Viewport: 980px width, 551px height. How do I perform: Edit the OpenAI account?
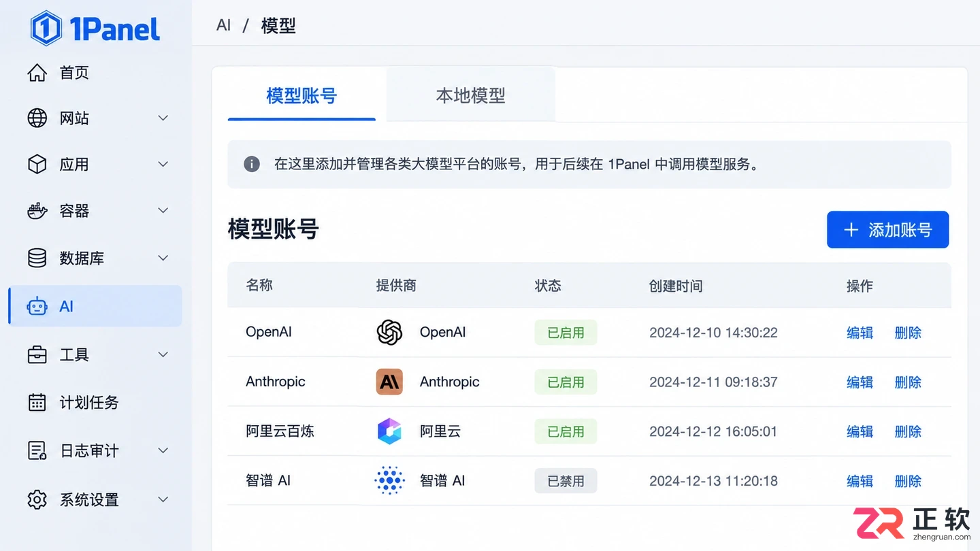(860, 333)
